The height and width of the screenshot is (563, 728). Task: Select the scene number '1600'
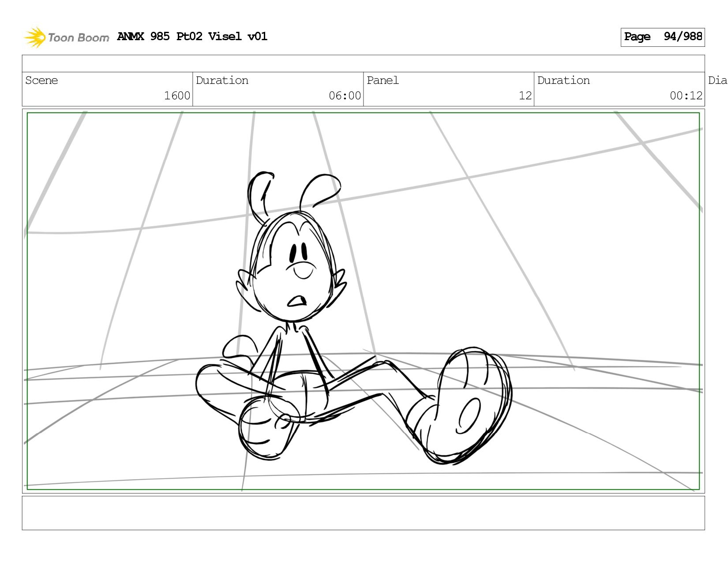coord(177,96)
